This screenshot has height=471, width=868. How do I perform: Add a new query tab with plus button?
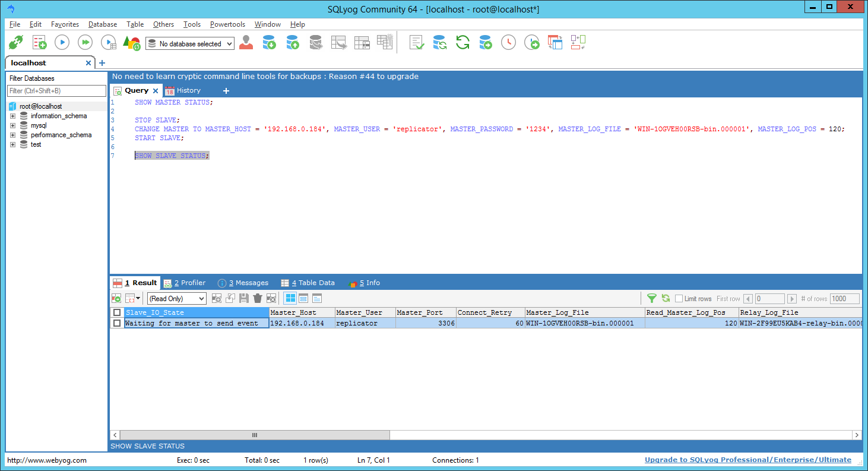pos(226,91)
